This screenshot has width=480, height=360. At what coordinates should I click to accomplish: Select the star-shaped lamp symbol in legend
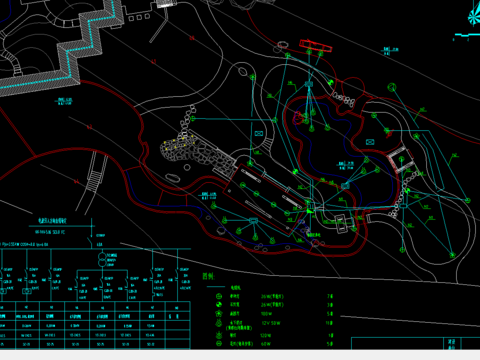[219, 313]
